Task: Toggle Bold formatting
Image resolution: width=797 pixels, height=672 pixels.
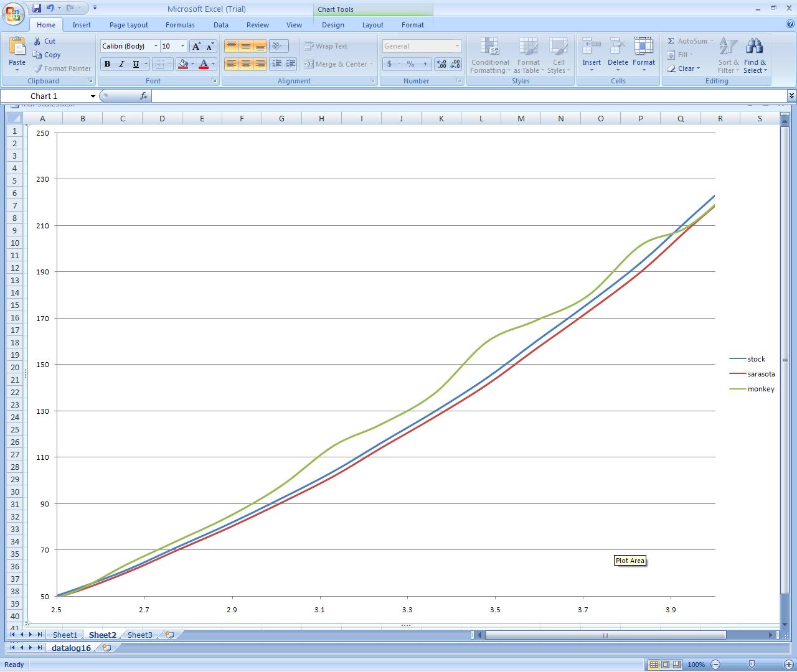Action: tap(107, 64)
